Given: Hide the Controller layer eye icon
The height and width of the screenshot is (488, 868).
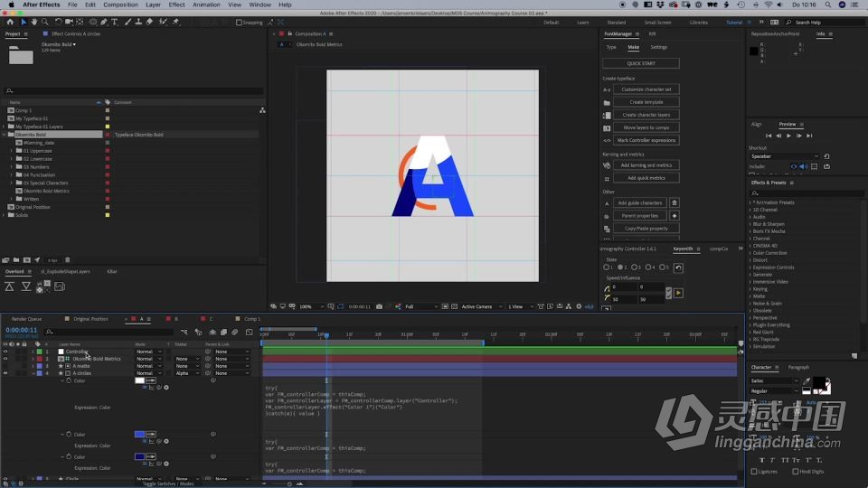Looking at the screenshot, I should tap(5, 352).
